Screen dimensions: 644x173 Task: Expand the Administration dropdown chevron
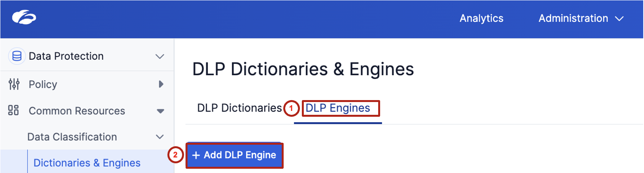[x=619, y=19]
